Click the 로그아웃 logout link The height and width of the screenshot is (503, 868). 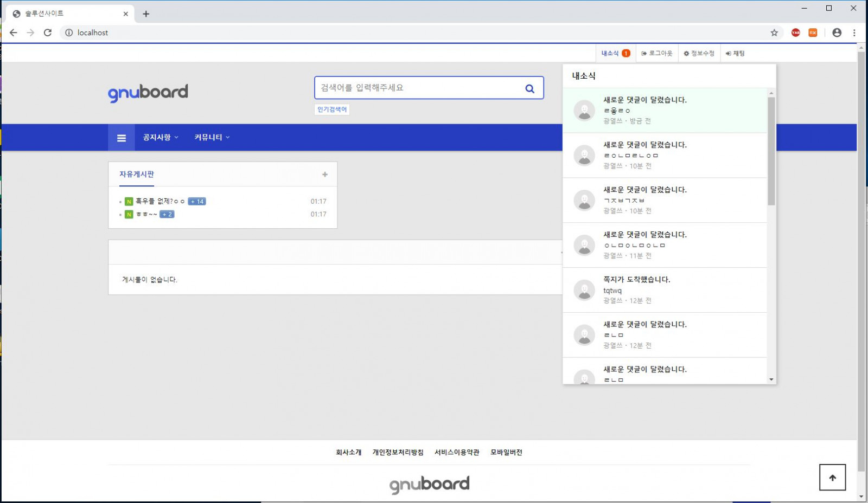(656, 53)
